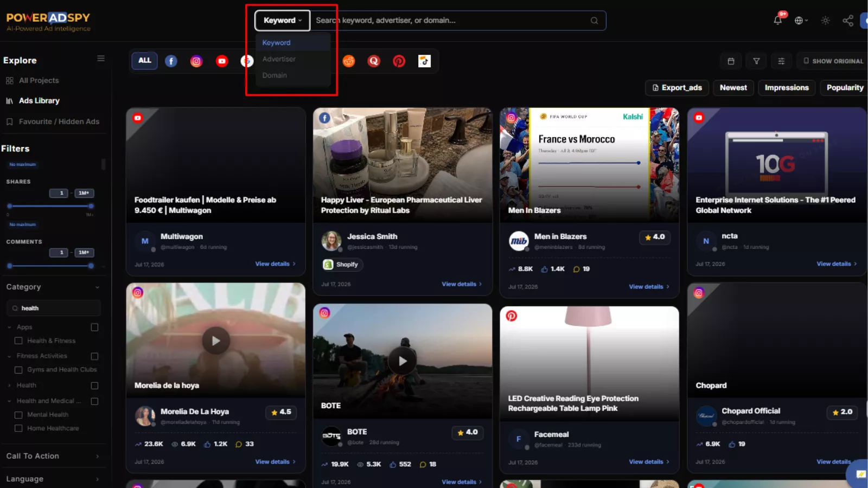Click the Shopify tag on Jessica Smith ad
868x488 pixels.
[x=342, y=265]
